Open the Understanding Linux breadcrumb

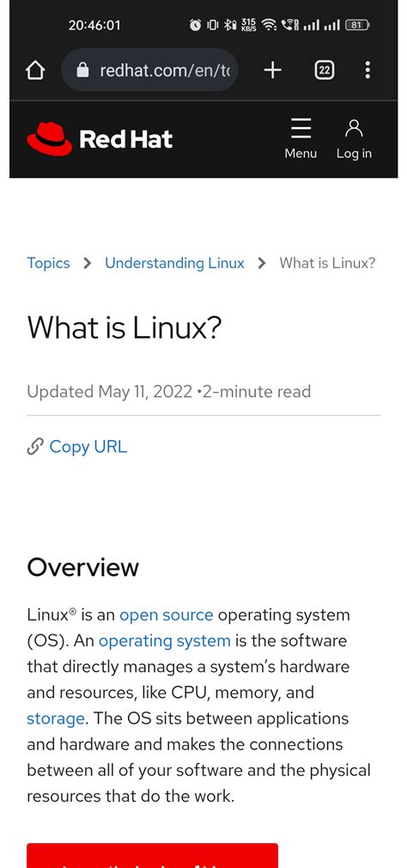pos(175,263)
